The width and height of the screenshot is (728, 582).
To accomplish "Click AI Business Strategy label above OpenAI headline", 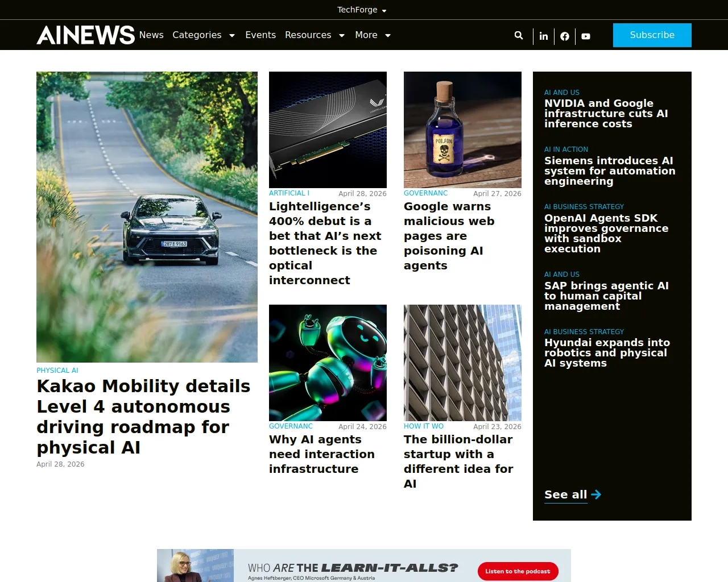I will pos(584,207).
